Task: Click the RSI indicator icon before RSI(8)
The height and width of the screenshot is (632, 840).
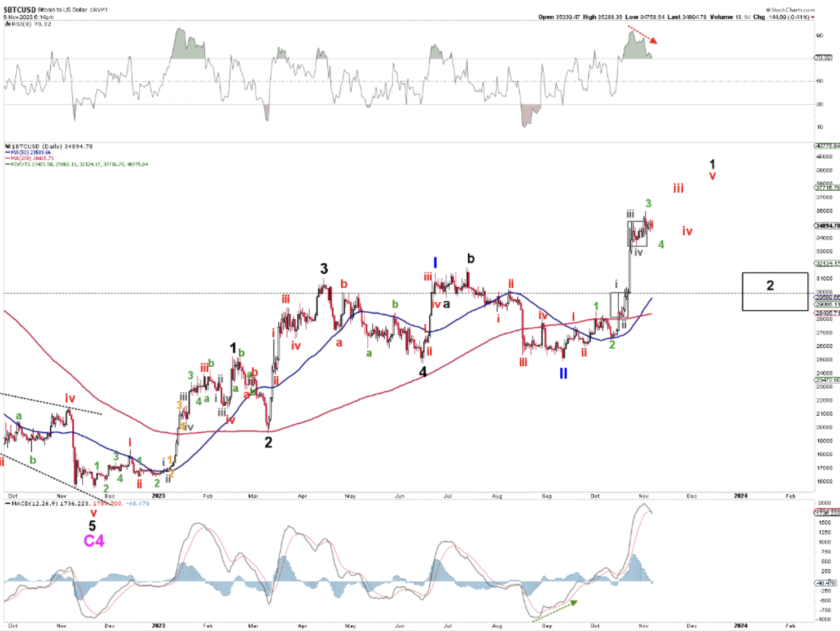Action: coord(7,24)
